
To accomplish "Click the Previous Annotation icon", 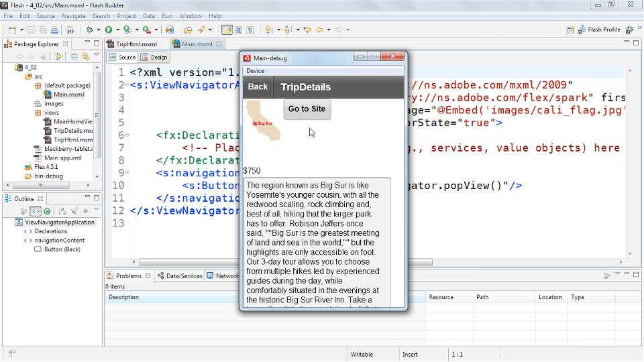I will tap(288, 29).
